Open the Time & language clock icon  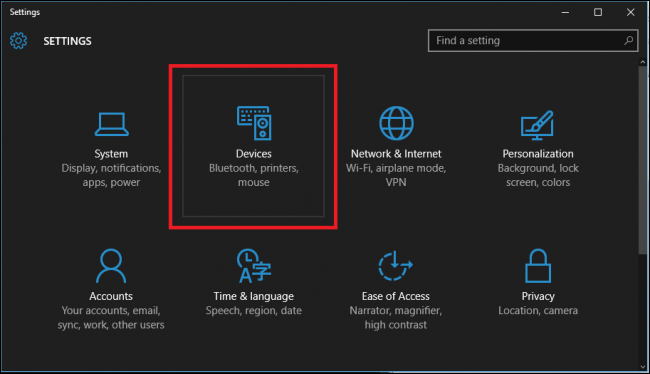point(254,266)
